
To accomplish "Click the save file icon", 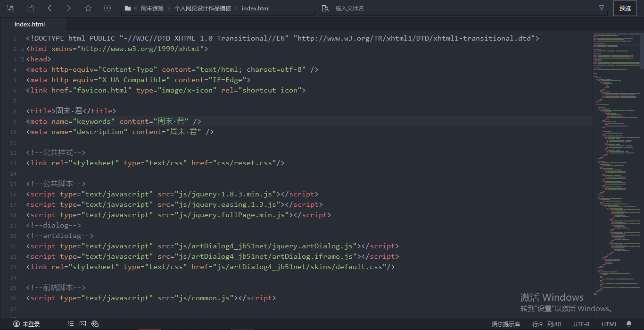I will click(x=30, y=8).
